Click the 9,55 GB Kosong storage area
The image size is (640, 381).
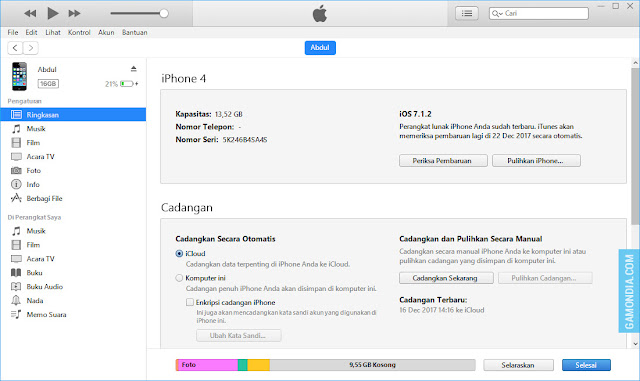pos(372,365)
